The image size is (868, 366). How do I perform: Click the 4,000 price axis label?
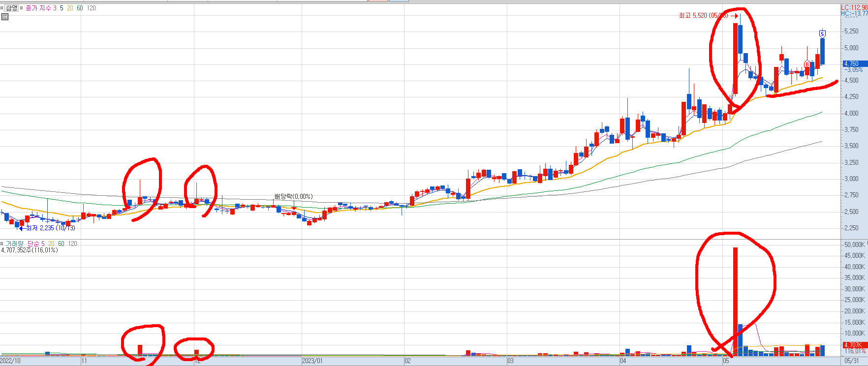pyautogui.click(x=851, y=113)
